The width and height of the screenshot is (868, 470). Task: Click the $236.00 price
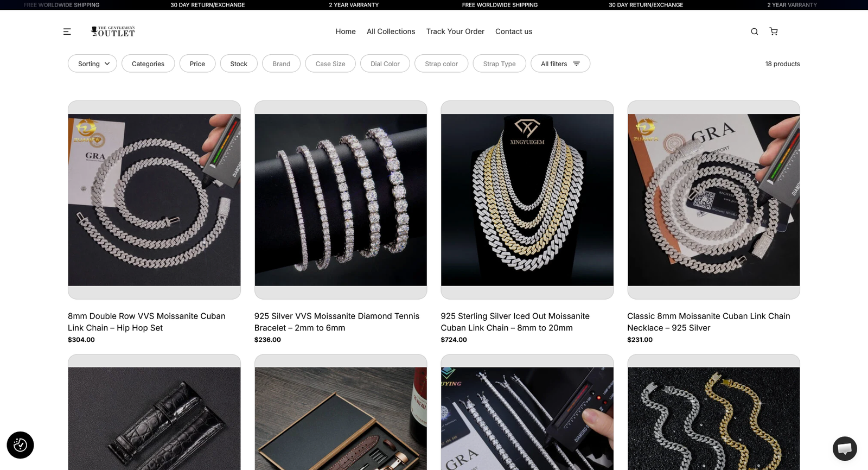[267, 340]
